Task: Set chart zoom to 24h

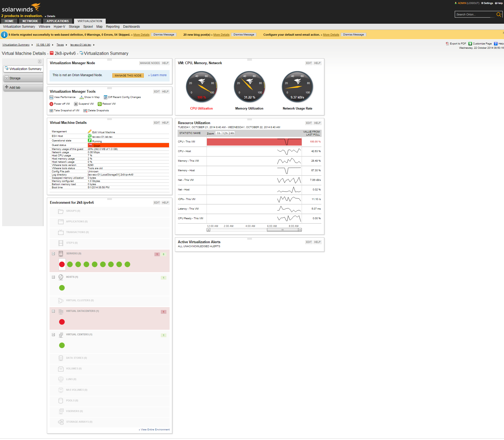Action: coord(231,133)
